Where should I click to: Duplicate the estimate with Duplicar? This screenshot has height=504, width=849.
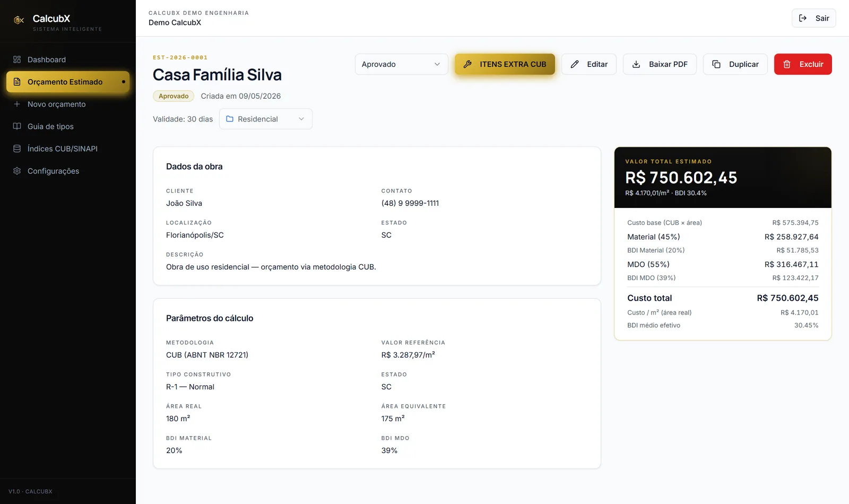(735, 64)
